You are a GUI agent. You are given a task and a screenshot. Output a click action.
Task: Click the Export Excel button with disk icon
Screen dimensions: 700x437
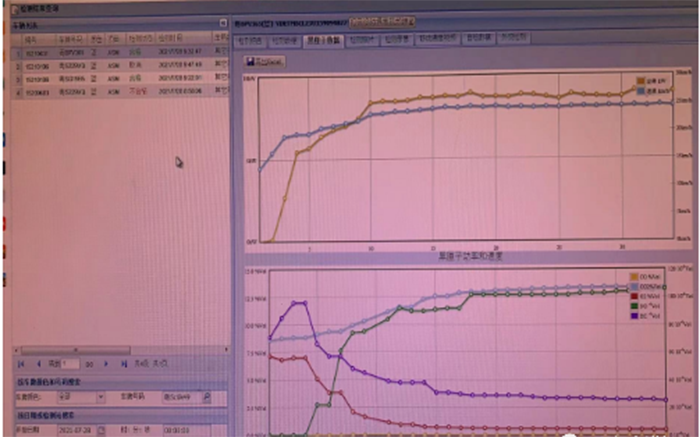(x=265, y=62)
